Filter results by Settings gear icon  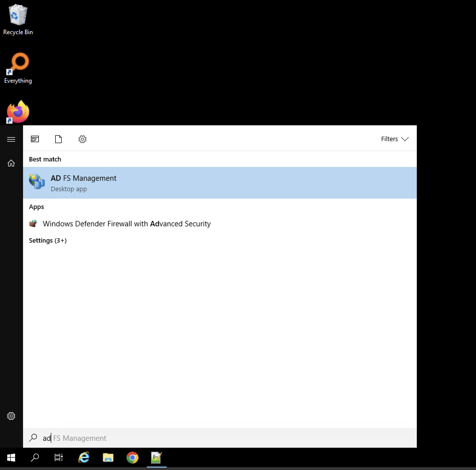click(82, 139)
